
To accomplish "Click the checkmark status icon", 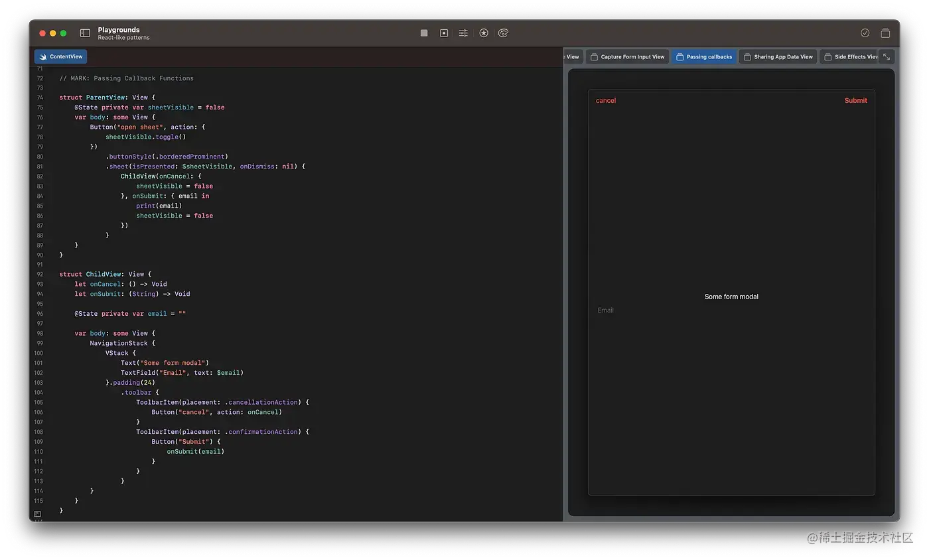I will coord(865,33).
